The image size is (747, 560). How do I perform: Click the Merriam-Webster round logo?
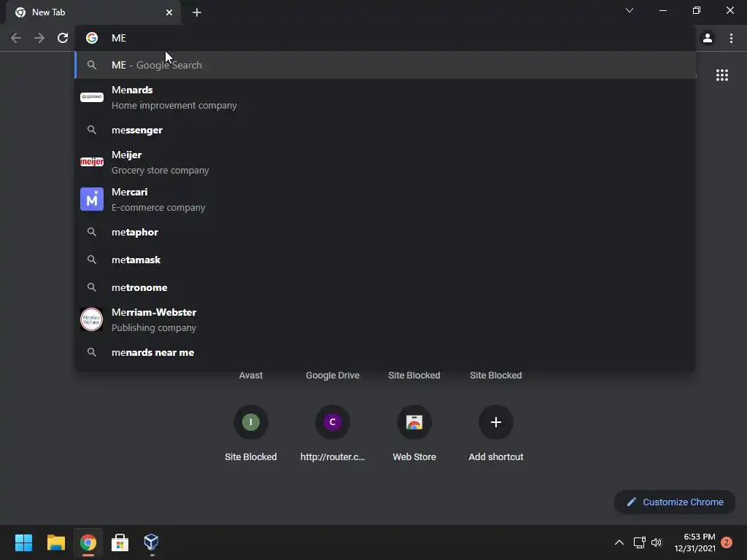pyautogui.click(x=91, y=319)
